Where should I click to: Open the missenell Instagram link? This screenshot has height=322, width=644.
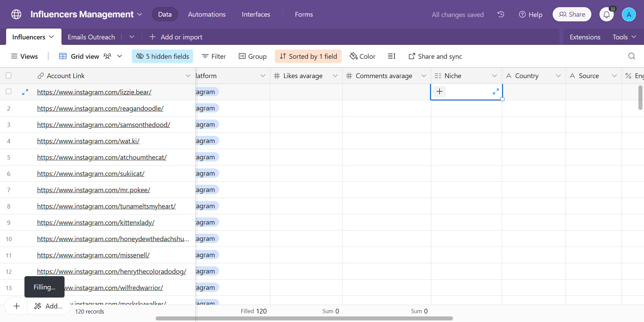[93, 255]
